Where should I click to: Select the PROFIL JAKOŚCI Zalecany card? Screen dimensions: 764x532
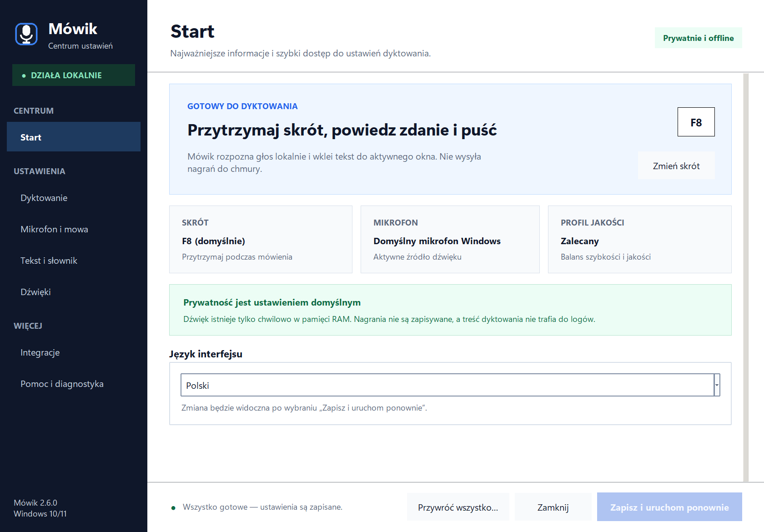(x=640, y=239)
